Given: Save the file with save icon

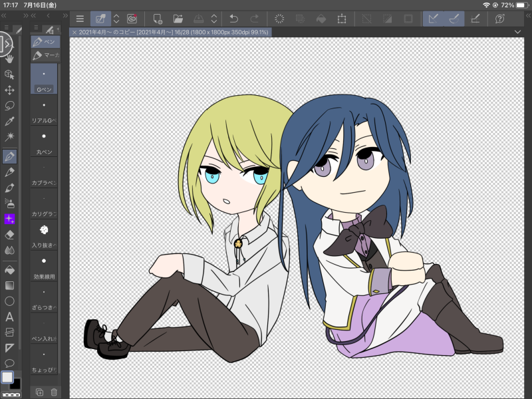Looking at the screenshot, I should (x=198, y=19).
